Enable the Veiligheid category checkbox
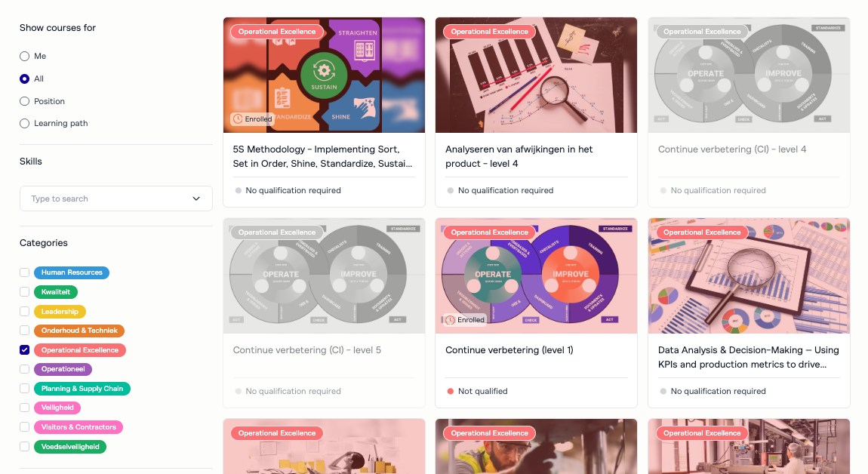This screenshot has height=474, width=868. coord(24,408)
